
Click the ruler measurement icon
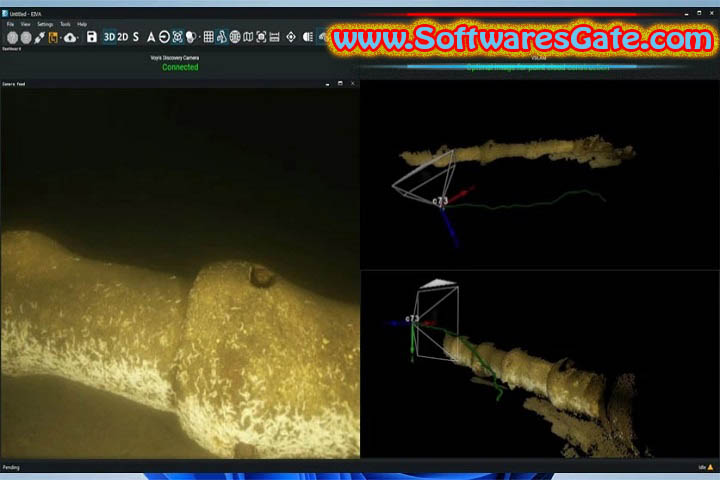[x=275, y=37]
